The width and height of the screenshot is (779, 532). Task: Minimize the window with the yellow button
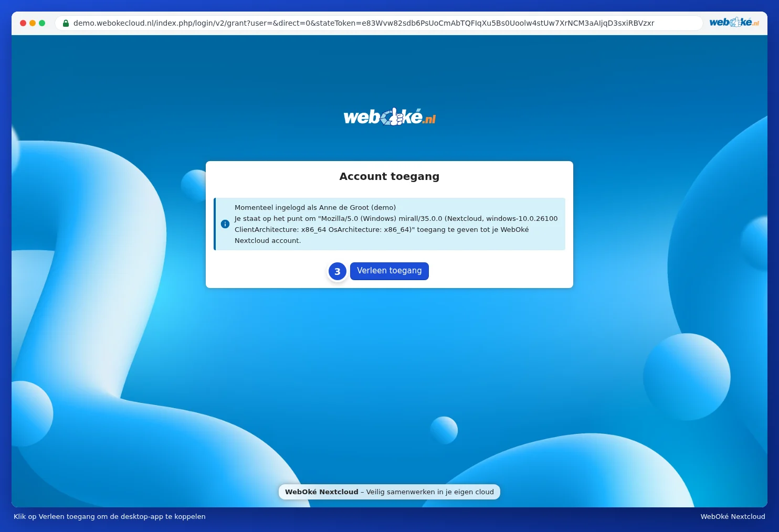coord(33,23)
